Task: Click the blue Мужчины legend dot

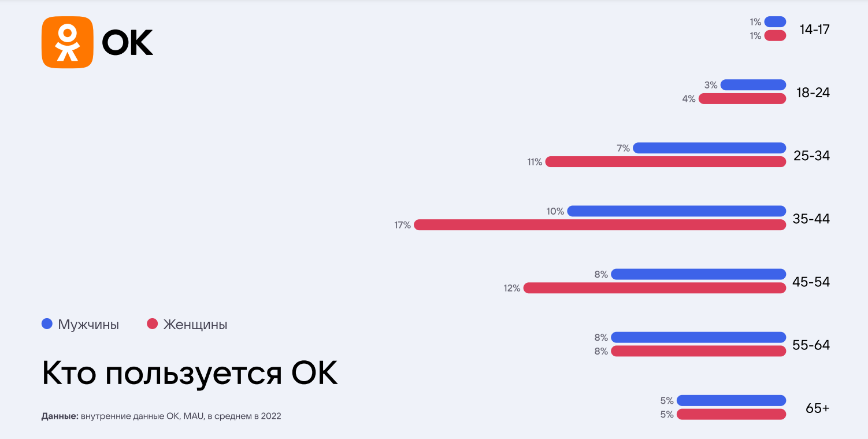Action: coord(47,324)
